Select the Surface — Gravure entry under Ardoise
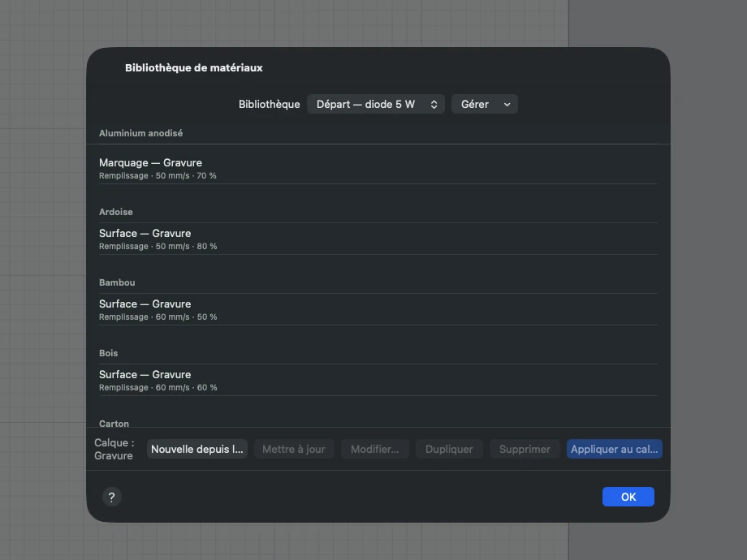This screenshot has width=747, height=560. 378,239
